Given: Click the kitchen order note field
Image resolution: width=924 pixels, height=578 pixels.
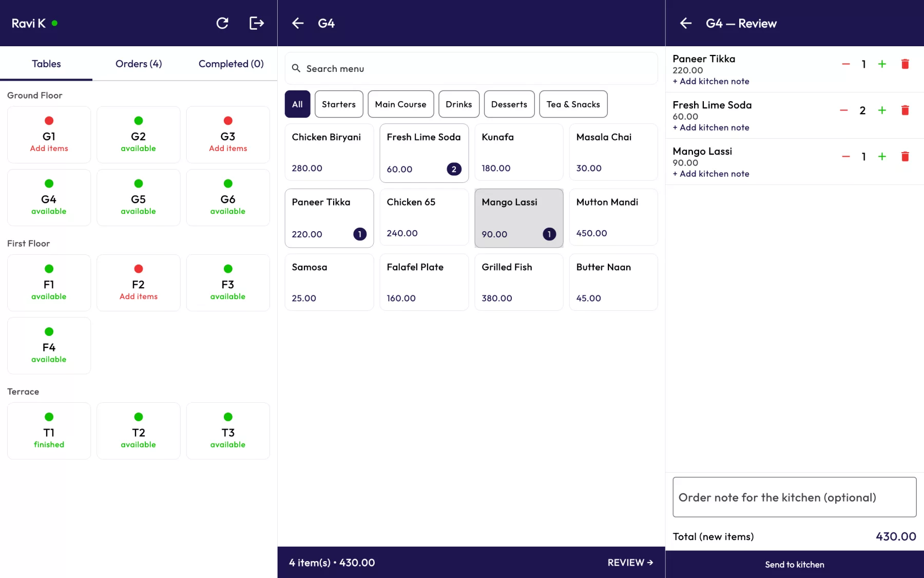Looking at the screenshot, I should pyautogui.click(x=795, y=497).
